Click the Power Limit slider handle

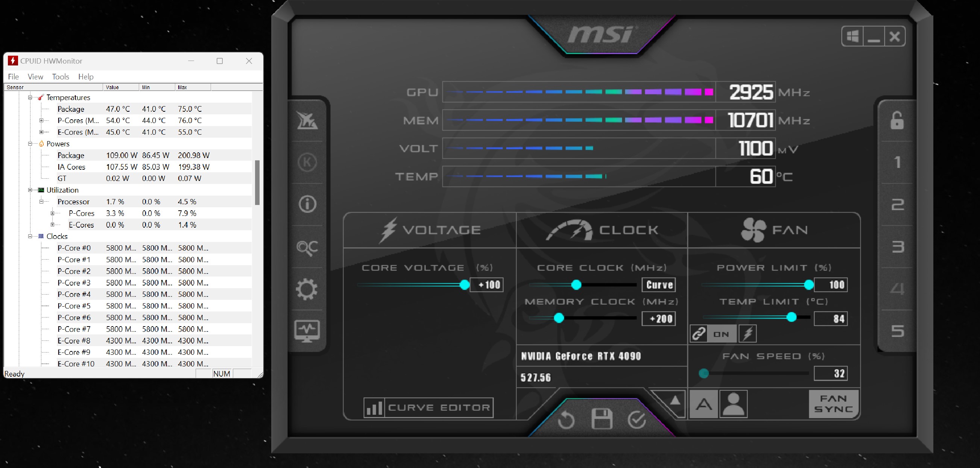809,285
